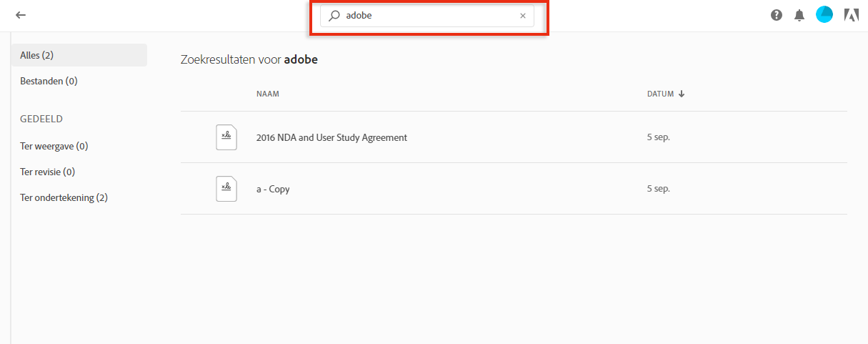Click the back arrow icon
The image size is (868, 344).
pyautogui.click(x=21, y=15)
